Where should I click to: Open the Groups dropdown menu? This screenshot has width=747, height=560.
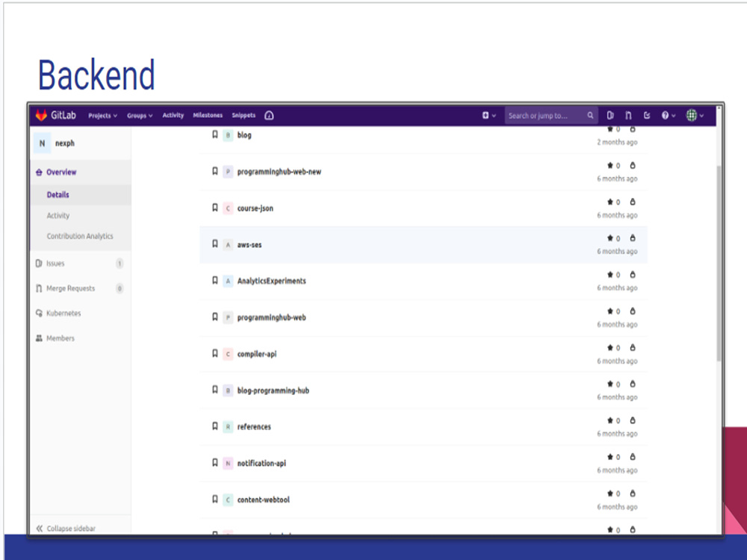(x=140, y=116)
